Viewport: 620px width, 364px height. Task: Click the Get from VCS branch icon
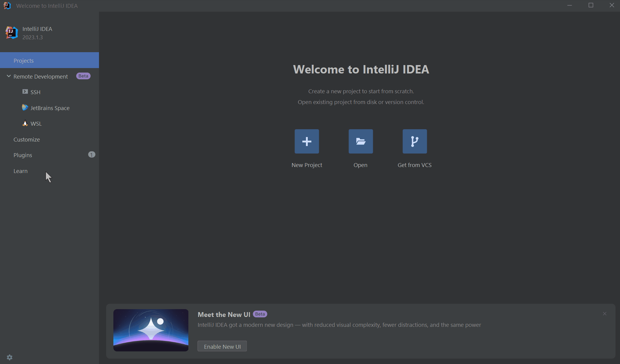(x=415, y=141)
